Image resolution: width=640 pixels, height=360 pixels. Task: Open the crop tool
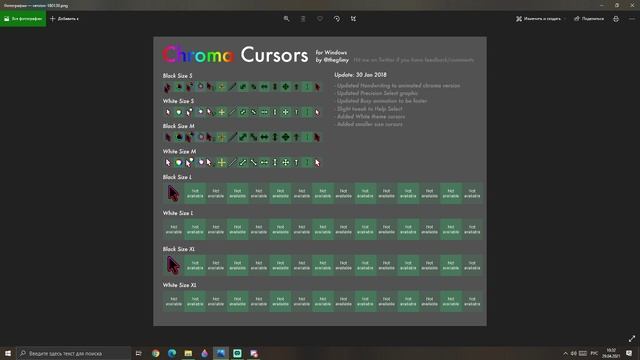(x=353, y=19)
